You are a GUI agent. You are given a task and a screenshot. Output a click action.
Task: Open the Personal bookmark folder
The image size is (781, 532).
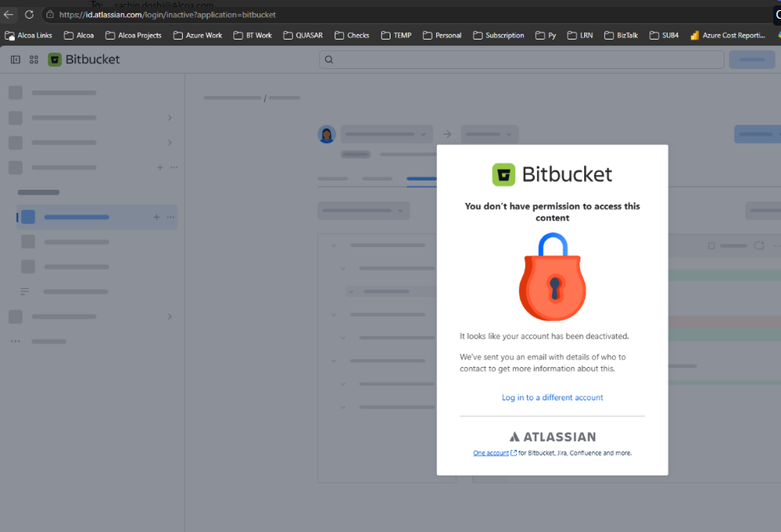tap(442, 35)
